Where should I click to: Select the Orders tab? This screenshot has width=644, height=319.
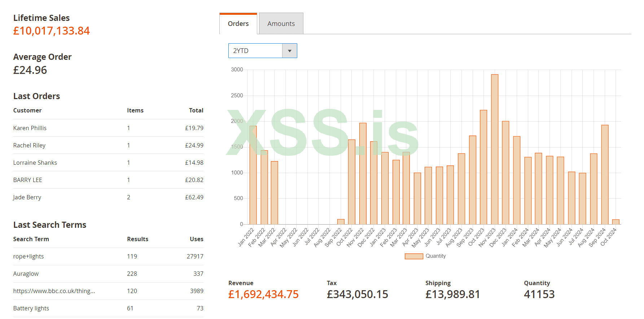[x=238, y=24]
